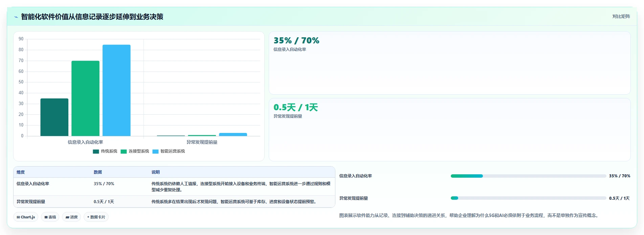This screenshot has height=235, width=644.
Task: Click the 异常发现提前量 progress label
Action: (x=354, y=198)
